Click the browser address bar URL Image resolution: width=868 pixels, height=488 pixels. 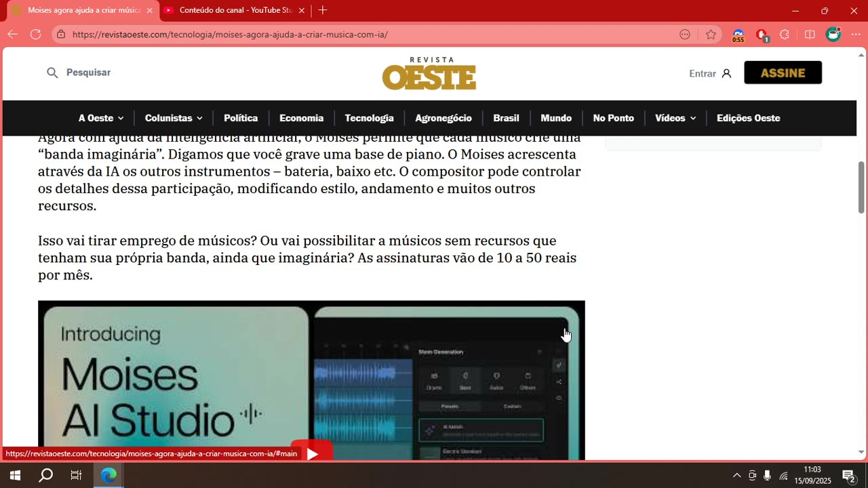point(230,35)
